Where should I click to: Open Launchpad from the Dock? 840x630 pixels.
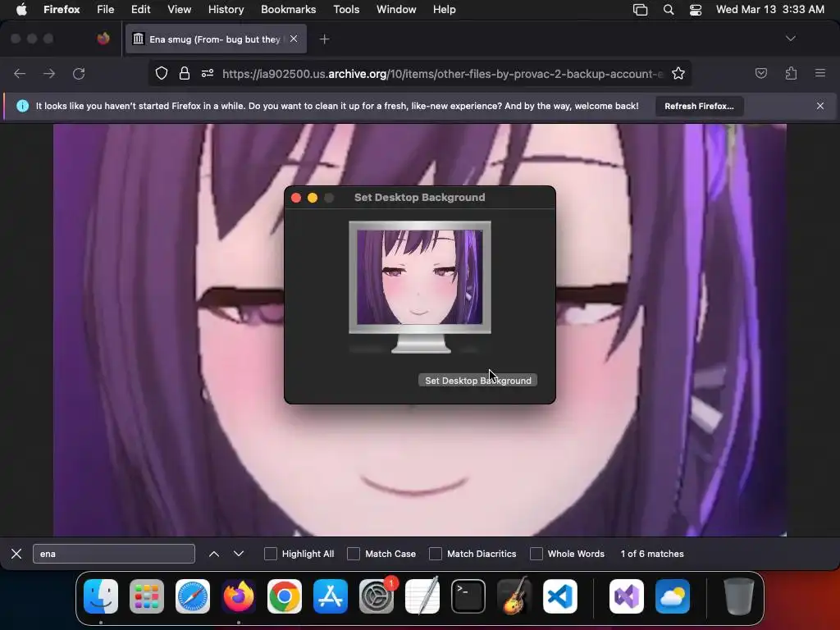click(147, 596)
